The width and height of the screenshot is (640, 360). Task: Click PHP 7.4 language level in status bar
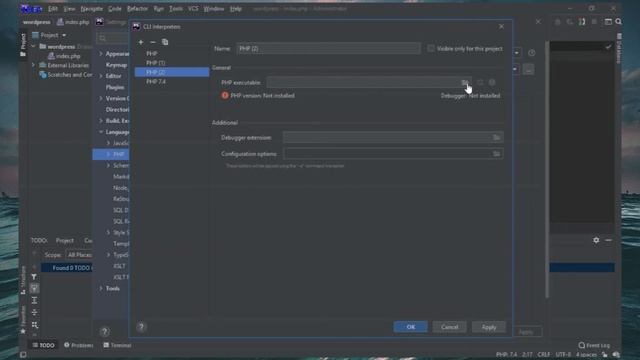coord(506,355)
